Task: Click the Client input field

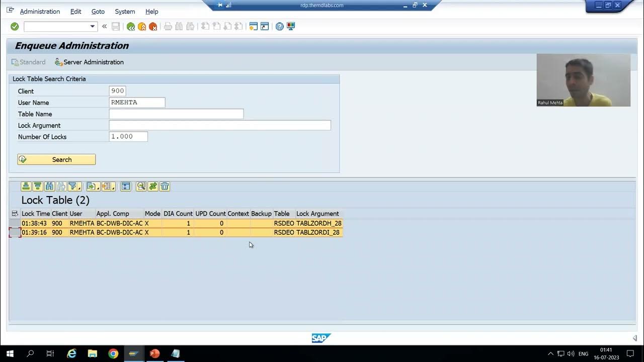Action: pyautogui.click(x=117, y=91)
